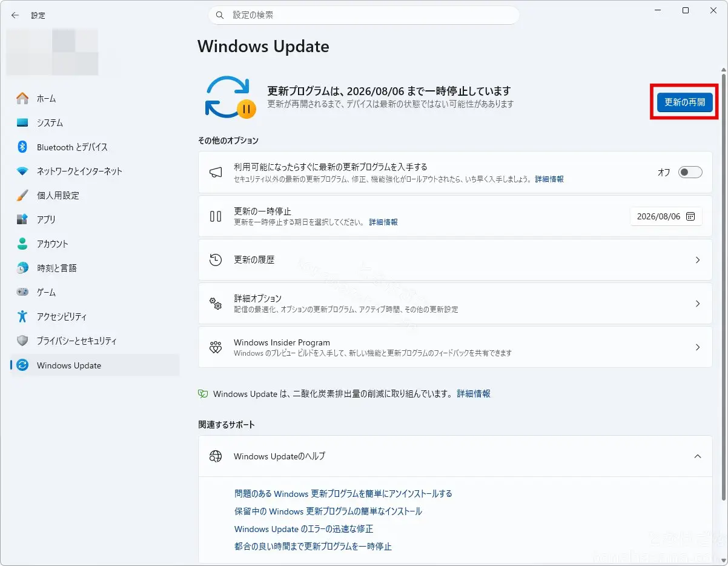Click the Accounts person icon
This screenshot has height=566, width=728.
click(22, 244)
